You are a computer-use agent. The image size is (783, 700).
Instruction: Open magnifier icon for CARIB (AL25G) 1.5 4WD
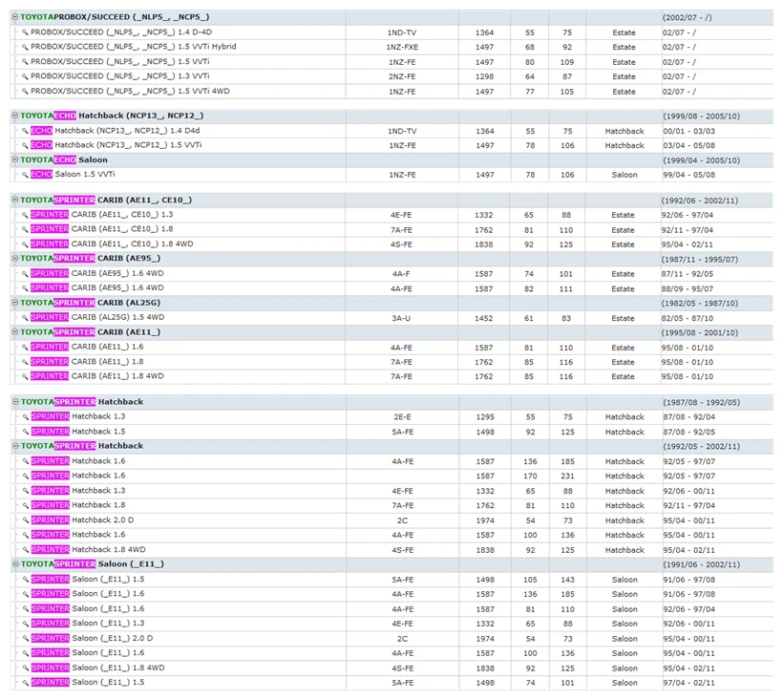tap(25, 318)
